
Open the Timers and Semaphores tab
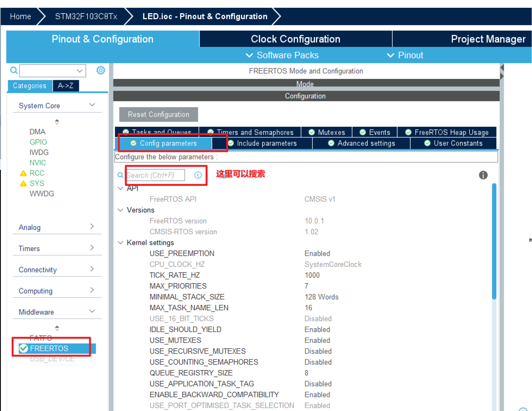tap(250, 132)
